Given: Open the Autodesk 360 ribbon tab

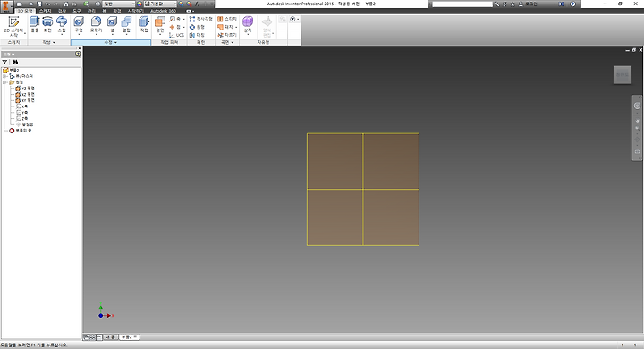Looking at the screenshot, I should click(x=163, y=11).
